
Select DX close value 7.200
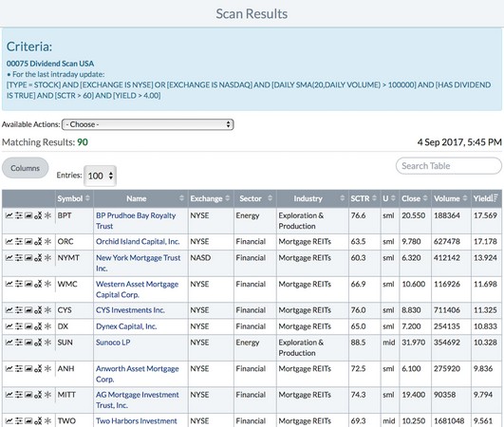(411, 326)
